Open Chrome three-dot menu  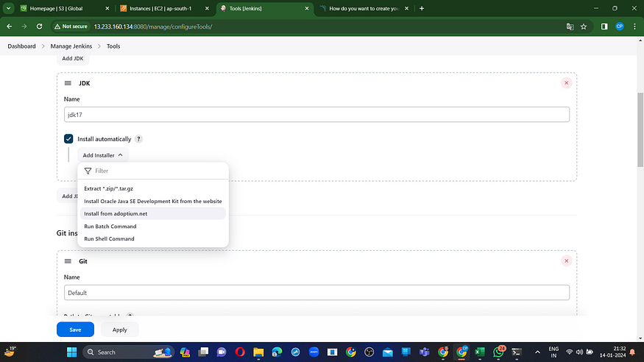point(634,26)
